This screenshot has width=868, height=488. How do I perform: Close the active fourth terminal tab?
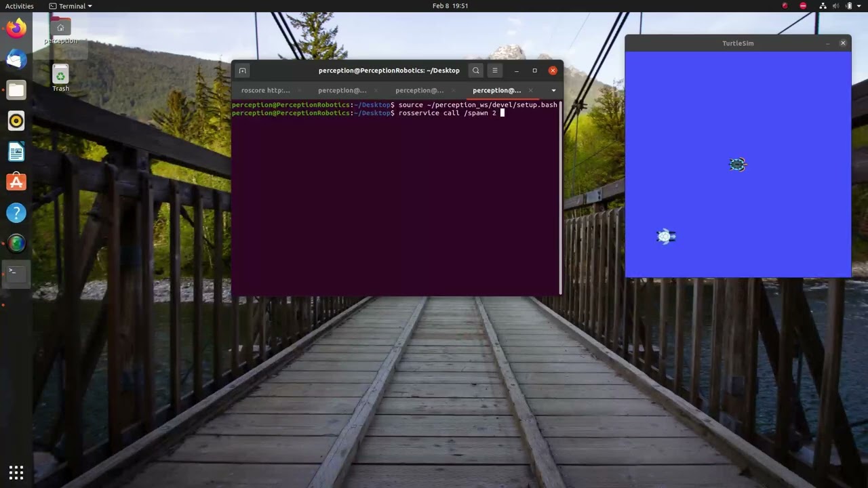pos(531,90)
